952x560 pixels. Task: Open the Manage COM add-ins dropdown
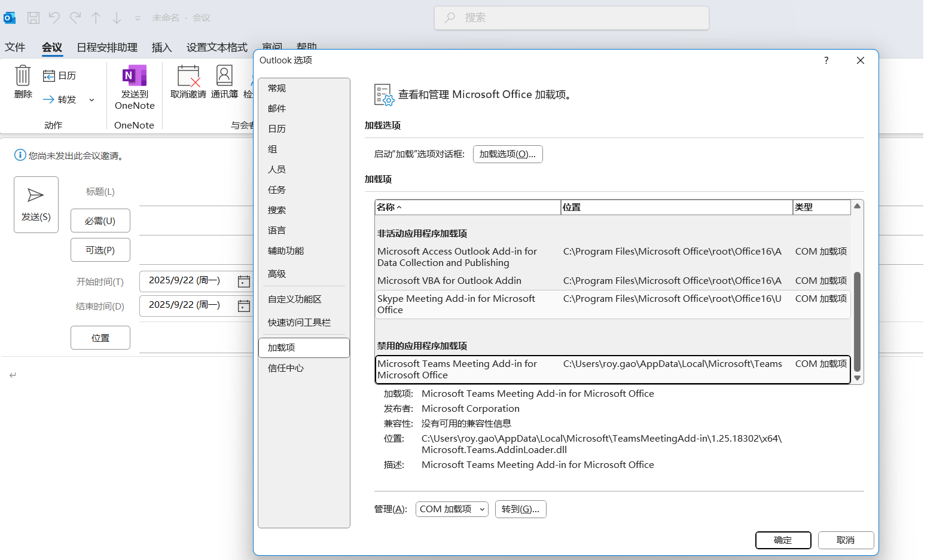pos(451,509)
